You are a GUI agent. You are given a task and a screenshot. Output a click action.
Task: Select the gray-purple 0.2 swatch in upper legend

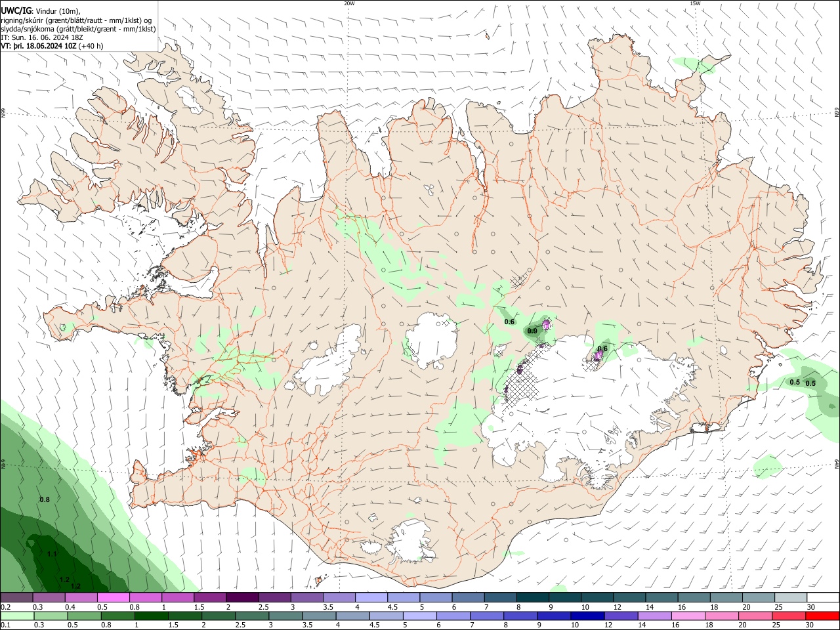tap(16, 598)
